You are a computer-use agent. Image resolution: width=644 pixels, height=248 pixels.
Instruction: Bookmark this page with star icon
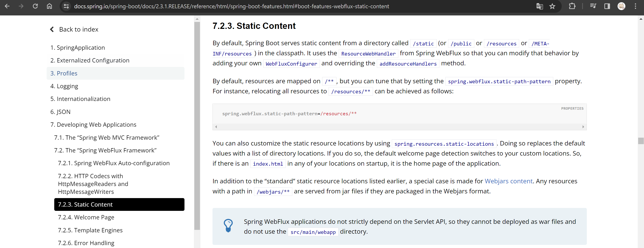tap(552, 6)
